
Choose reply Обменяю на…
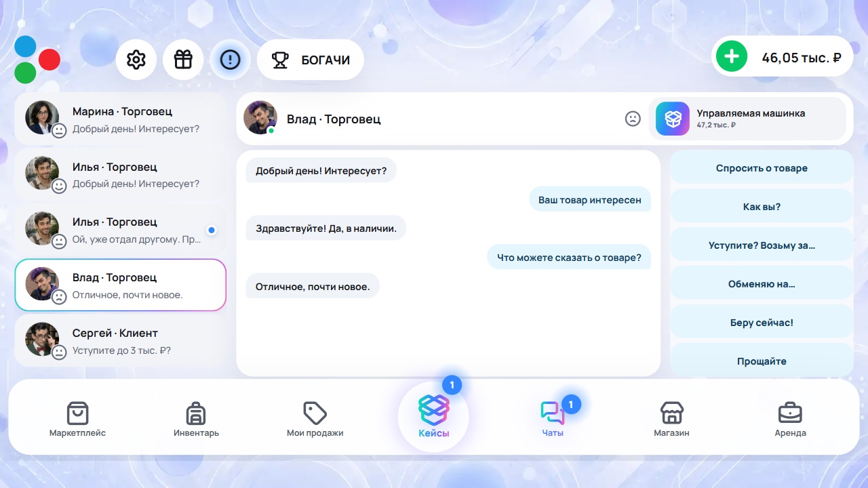(762, 284)
